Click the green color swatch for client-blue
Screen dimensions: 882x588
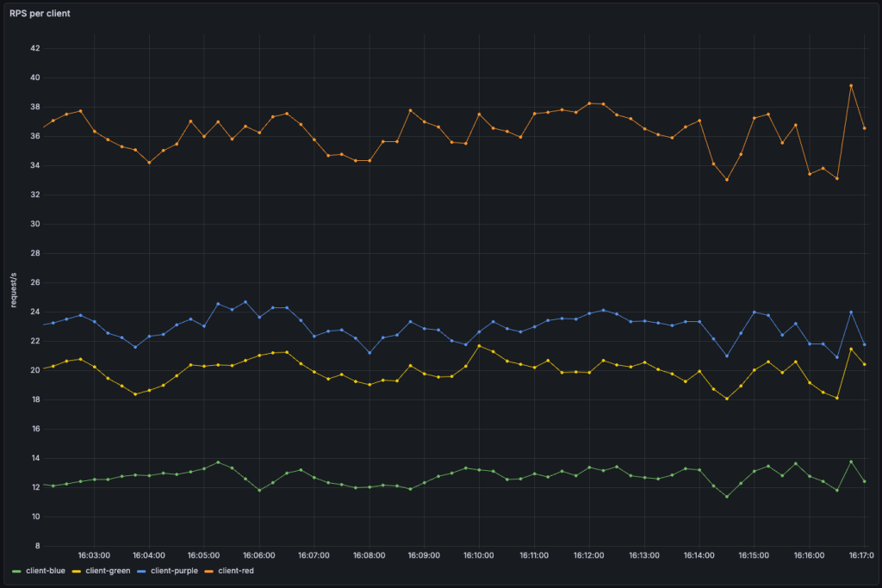(16, 571)
